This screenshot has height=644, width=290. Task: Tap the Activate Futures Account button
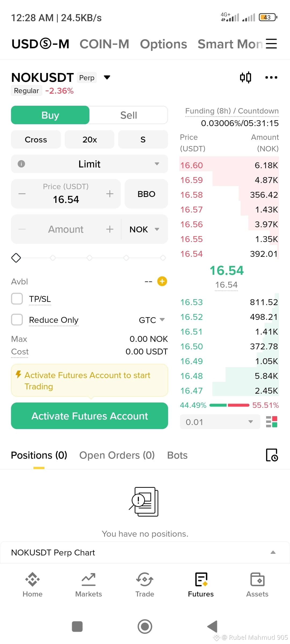89,416
